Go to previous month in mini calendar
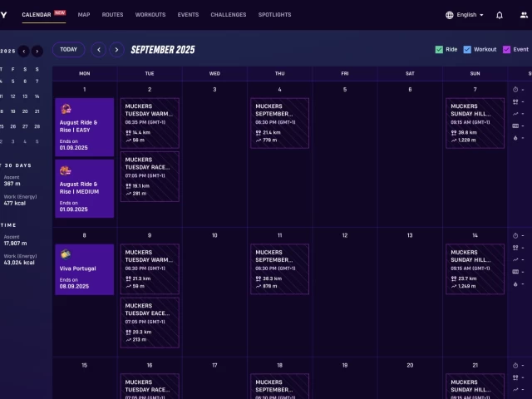 24,52
